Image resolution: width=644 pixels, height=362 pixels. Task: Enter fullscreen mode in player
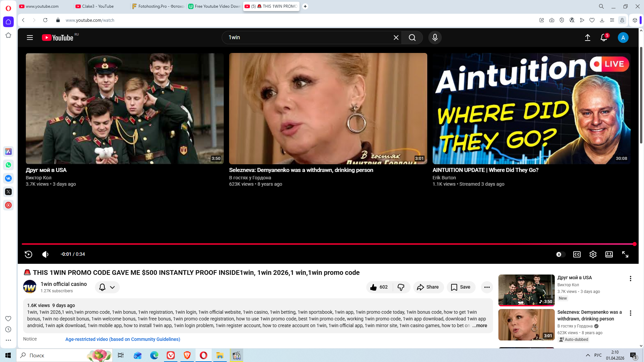625,254
